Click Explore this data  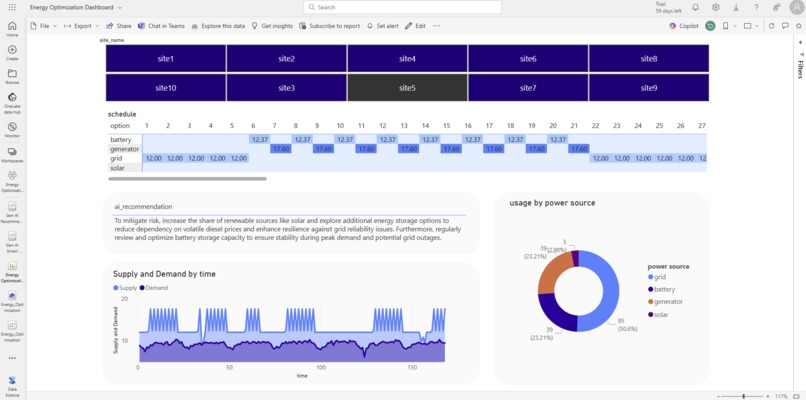218,26
